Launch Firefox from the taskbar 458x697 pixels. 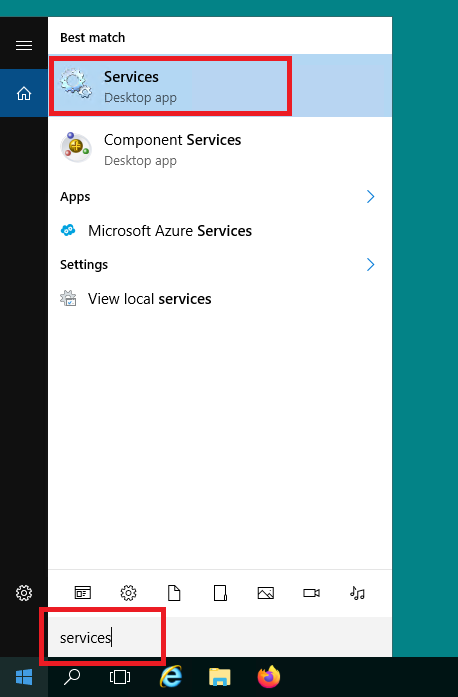(x=269, y=677)
